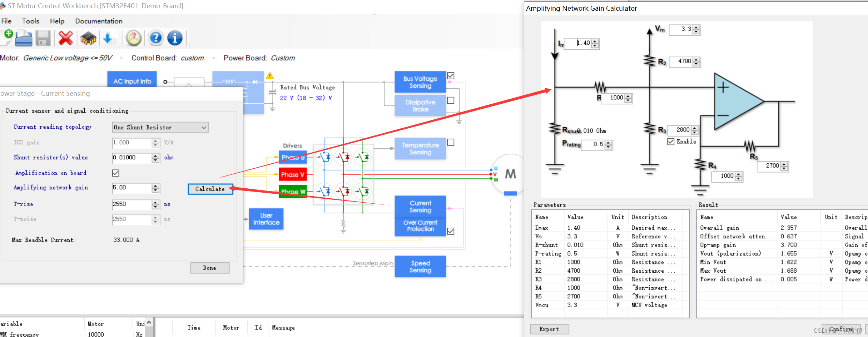868x337 pixels.
Task: Click the Amplifying network gain spinner arrows
Action: click(x=155, y=188)
